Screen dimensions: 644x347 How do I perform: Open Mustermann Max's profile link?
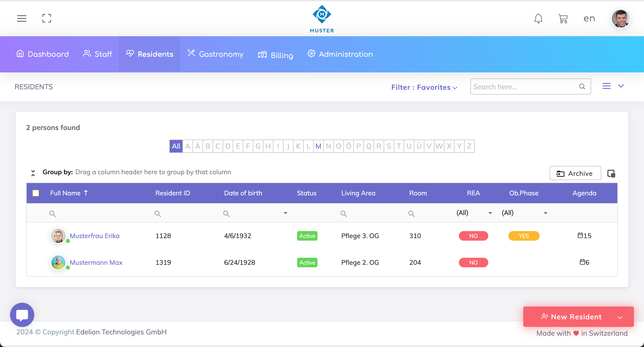pos(96,263)
